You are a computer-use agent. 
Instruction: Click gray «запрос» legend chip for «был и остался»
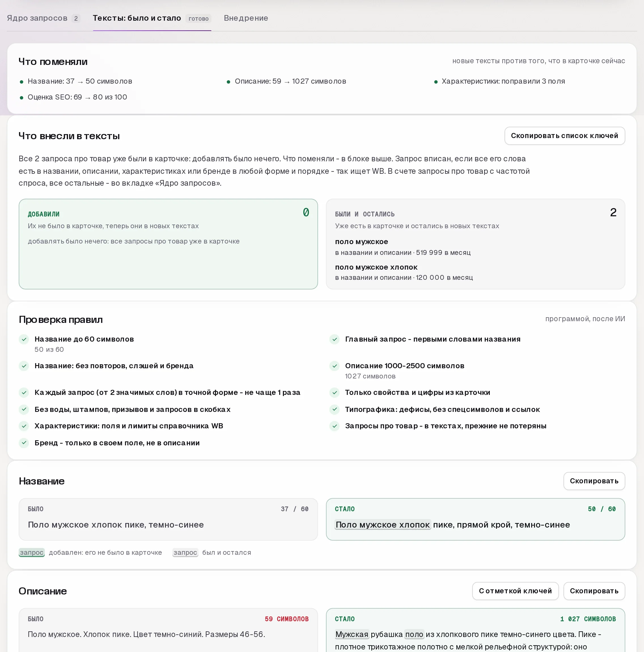click(x=185, y=552)
